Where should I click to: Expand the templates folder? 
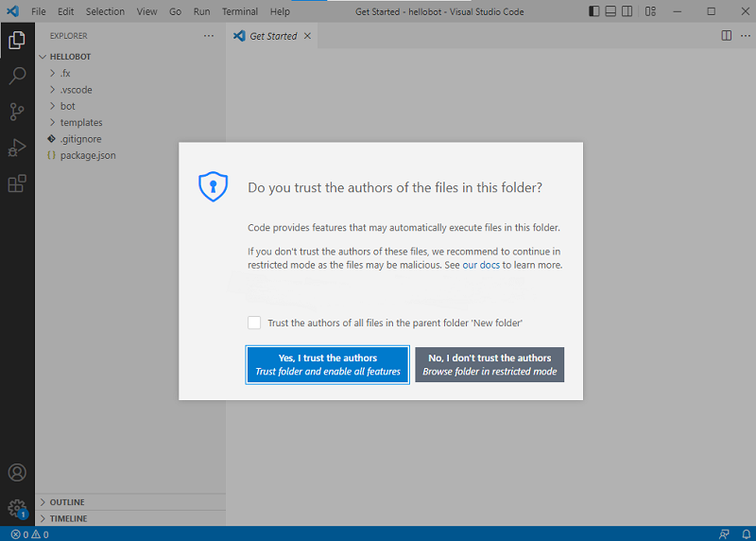click(53, 123)
